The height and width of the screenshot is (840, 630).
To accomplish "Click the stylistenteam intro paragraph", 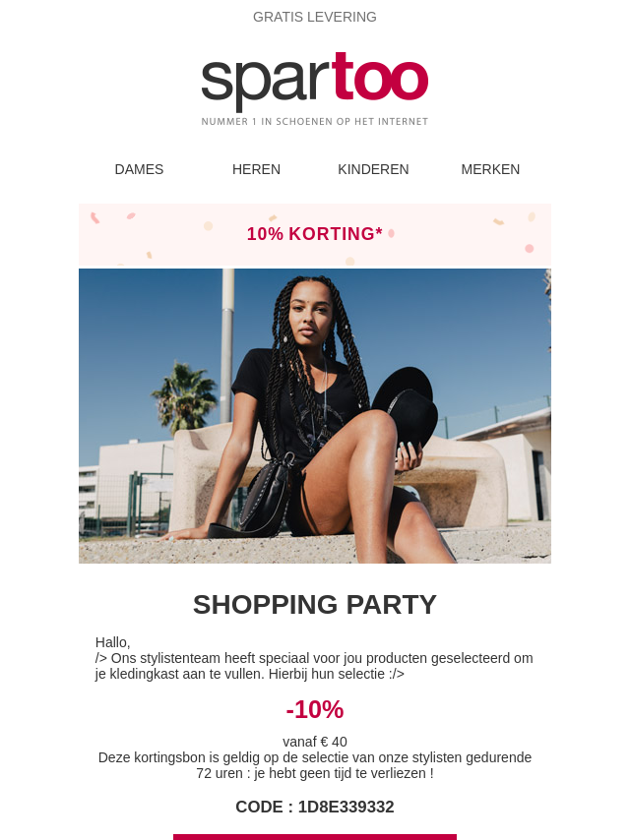I will coord(314,666).
